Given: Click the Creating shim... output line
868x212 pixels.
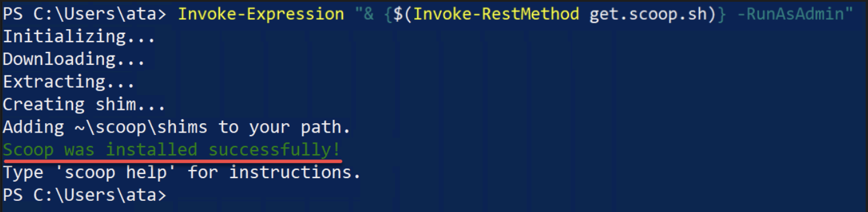Looking at the screenshot, I should point(84,105).
